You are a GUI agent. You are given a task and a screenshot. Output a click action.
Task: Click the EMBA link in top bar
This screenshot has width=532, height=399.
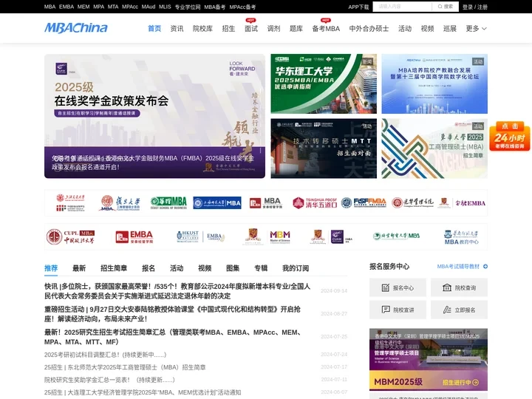click(x=66, y=7)
